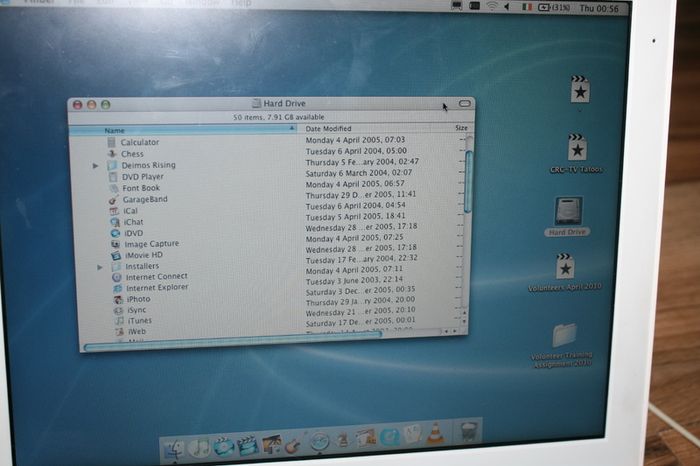Click the horizontal scrollbar thumb
Screen dimensions: 700x466
tap(232, 341)
